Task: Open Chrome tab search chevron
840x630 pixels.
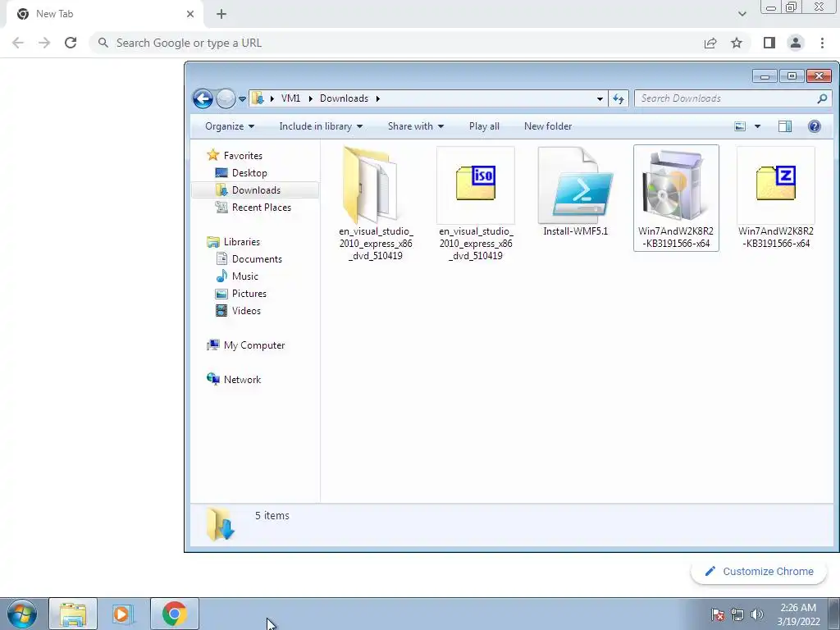Action: [742, 14]
